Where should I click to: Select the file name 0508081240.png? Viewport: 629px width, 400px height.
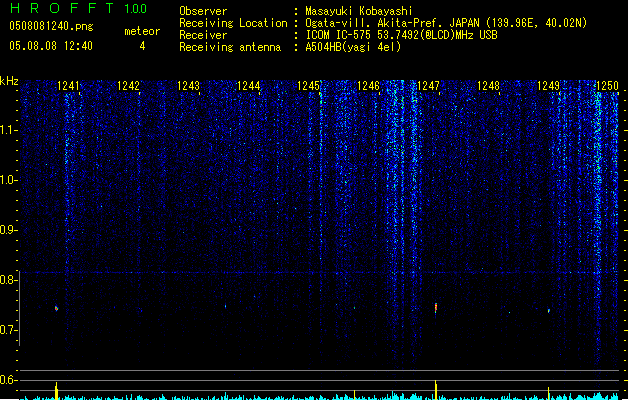(x=51, y=27)
